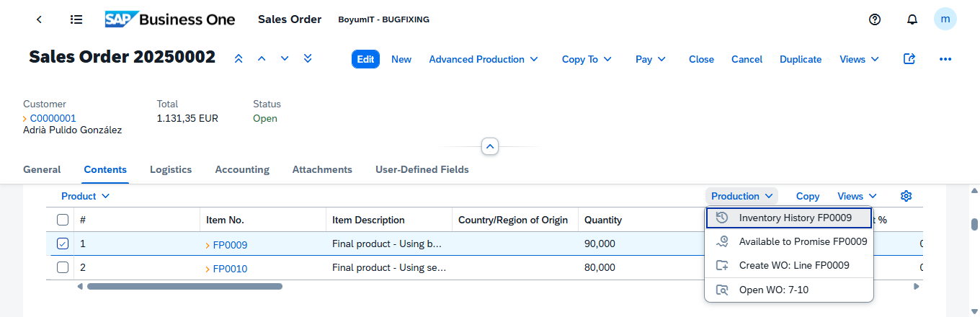Image resolution: width=980 pixels, height=317 pixels.
Task: Click the Edit button
Action: pos(365,59)
